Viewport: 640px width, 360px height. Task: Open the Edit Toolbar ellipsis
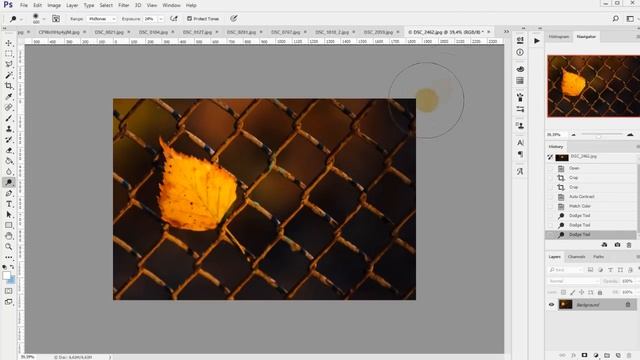point(9,257)
